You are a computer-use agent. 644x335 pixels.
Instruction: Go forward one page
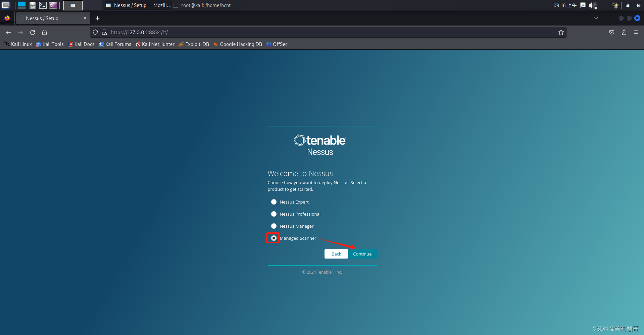point(20,33)
